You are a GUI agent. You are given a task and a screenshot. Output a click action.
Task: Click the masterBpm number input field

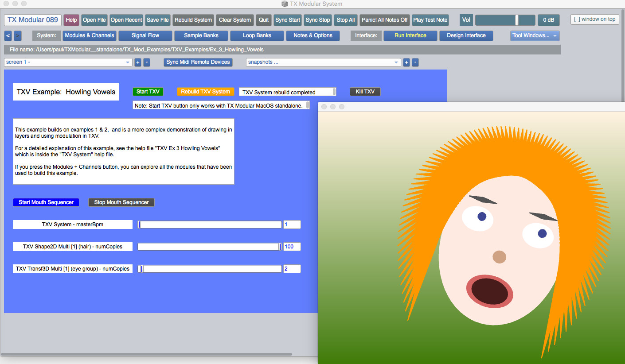pos(292,225)
